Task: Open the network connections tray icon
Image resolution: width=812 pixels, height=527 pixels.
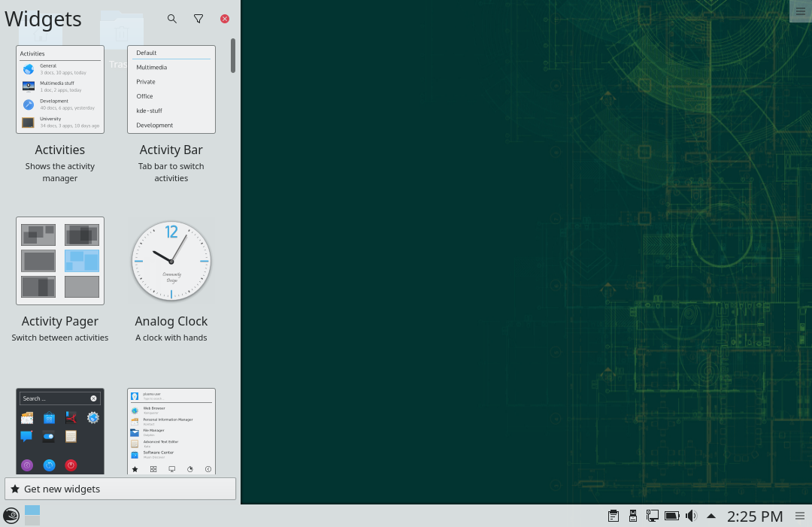Action: point(652,516)
